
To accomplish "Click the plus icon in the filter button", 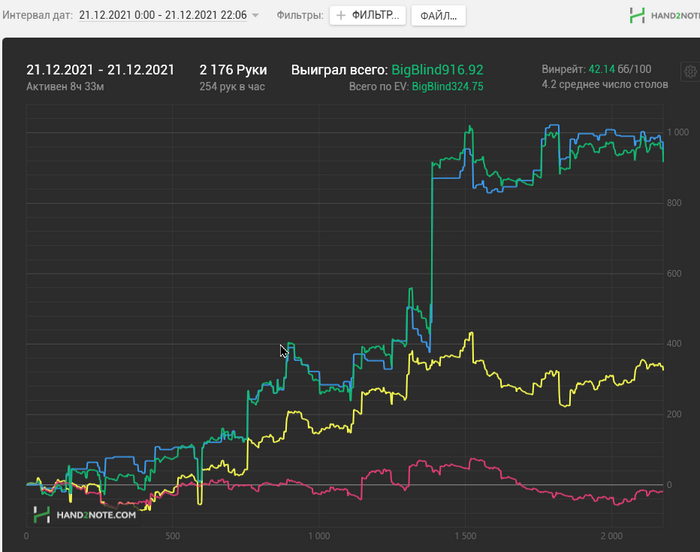I will 341,16.
